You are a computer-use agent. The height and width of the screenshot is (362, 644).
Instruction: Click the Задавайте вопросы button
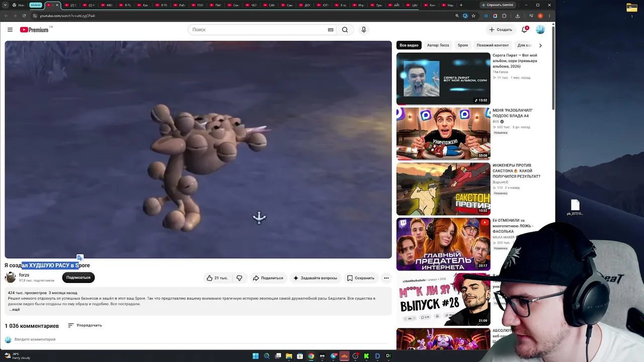315,278
